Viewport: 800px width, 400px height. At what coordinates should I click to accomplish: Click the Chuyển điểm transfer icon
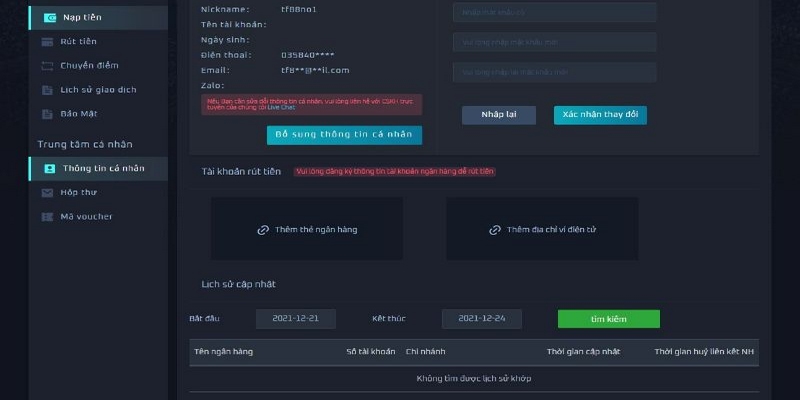pos(48,66)
